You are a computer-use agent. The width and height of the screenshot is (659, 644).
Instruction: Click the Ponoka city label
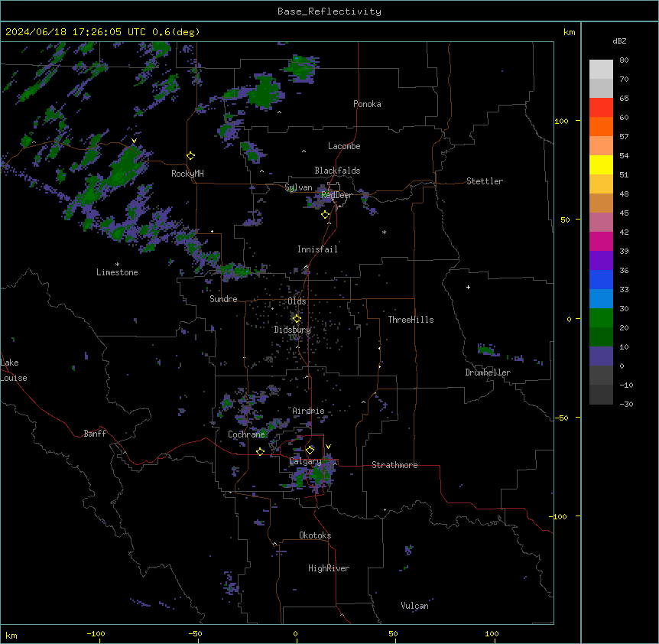367,104
